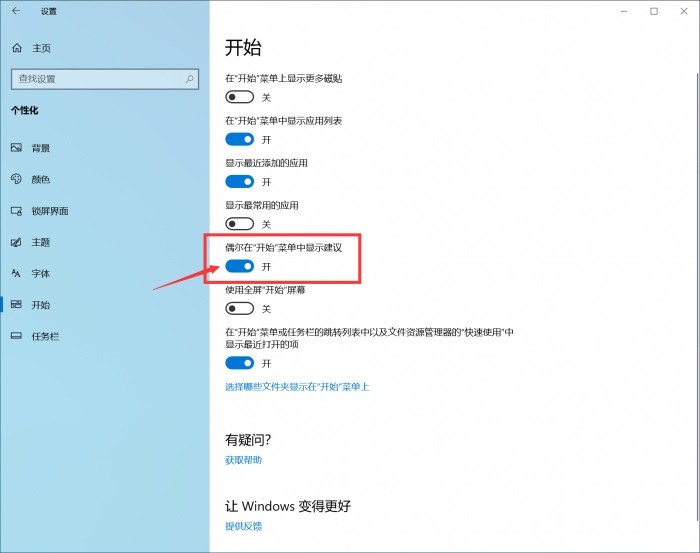Click the 背景 picture icon
The height and width of the screenshot is (553, 700).
[17, 148]
